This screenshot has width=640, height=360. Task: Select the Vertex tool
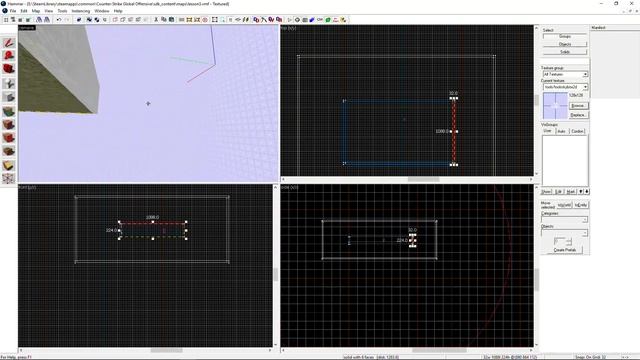[9, 178]
